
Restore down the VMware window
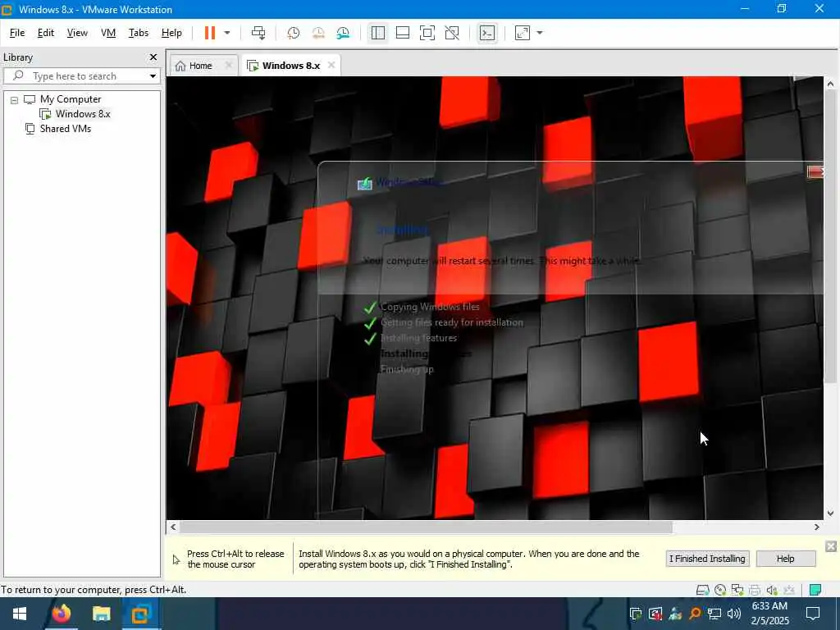click(782, 8)
